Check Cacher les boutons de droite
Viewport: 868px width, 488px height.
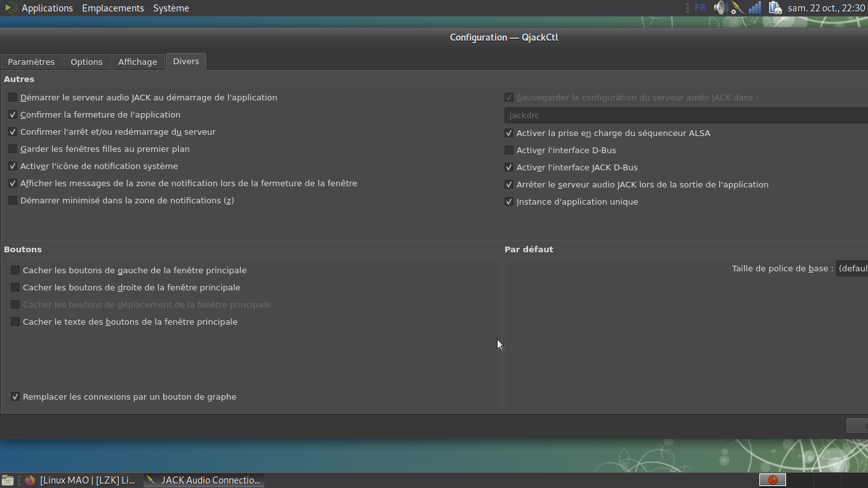15,287
